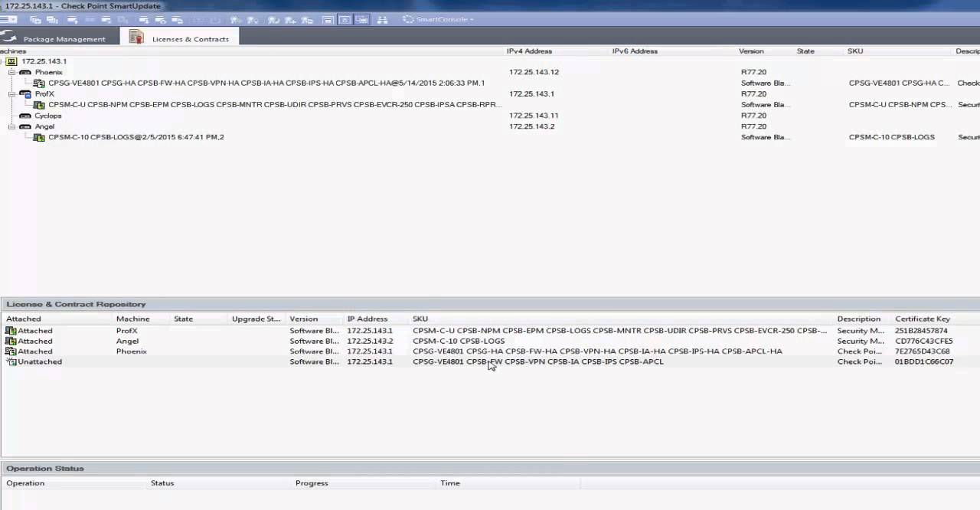This screenshot has height=510, width=980.
Task: Select Phoenix in the machines tree
Action: [48, 72]
